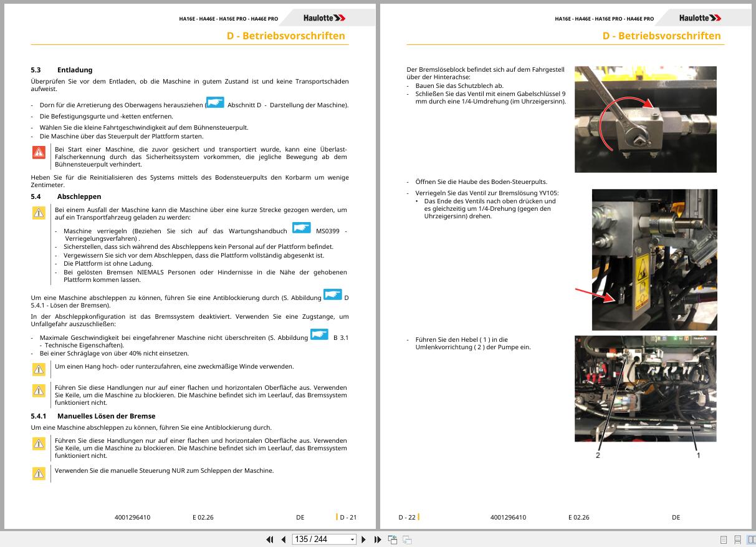Click left page title 'D - Betriebsvorschriften'
This screenshot has height=547, width=756.
click(x=286, y=36)
